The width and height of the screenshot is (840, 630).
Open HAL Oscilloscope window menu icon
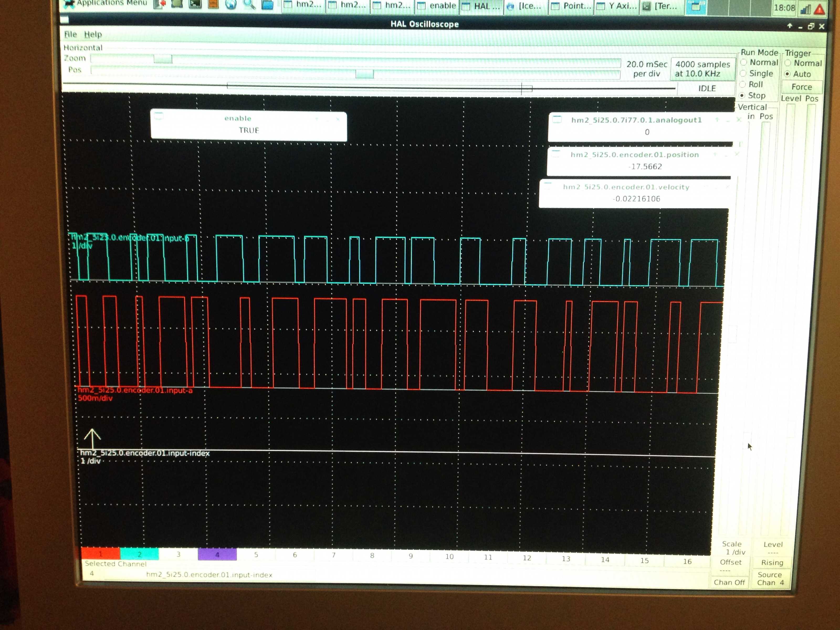point(65,20)
